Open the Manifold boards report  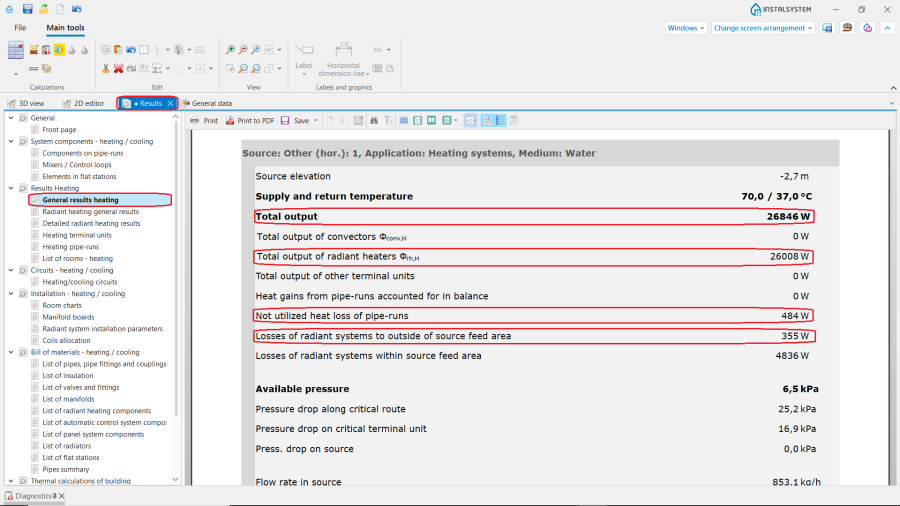(x=68, y=317)
